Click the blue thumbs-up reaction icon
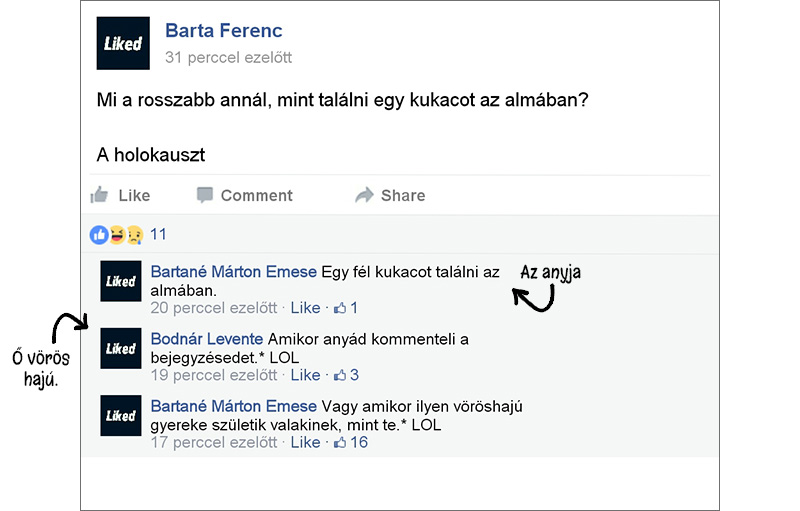Viewport: 800px width, 511px height. 99,235
